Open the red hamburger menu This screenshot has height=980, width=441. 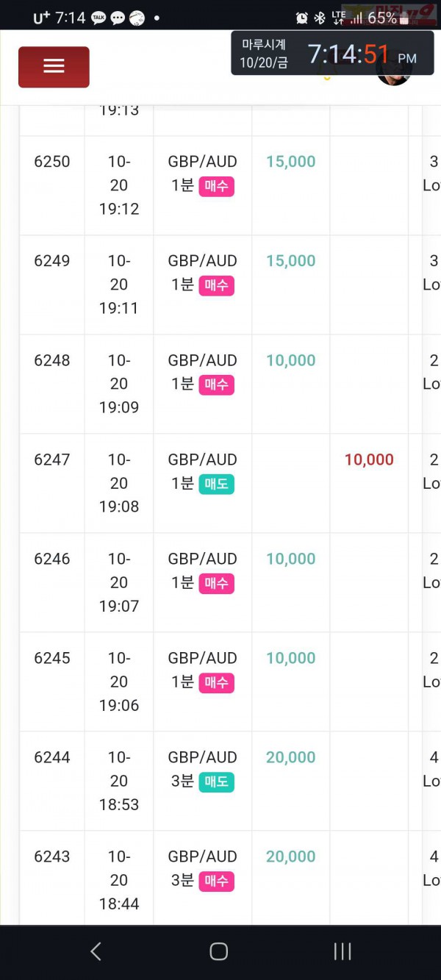54,67
